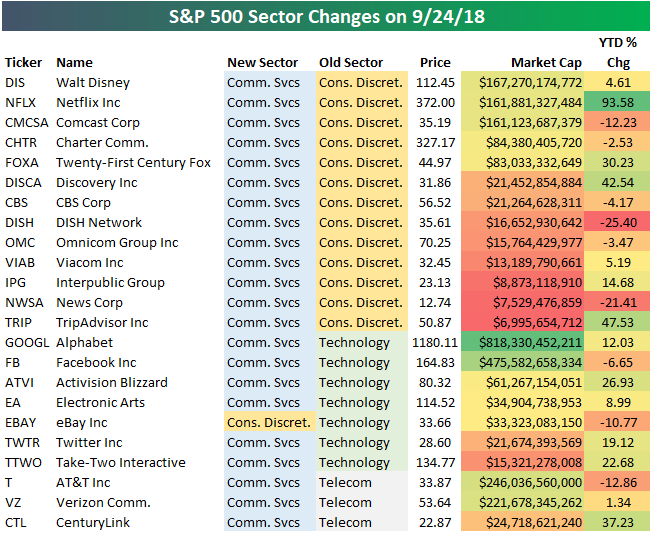Click the Walt Disney name cell

pos(93,82)
